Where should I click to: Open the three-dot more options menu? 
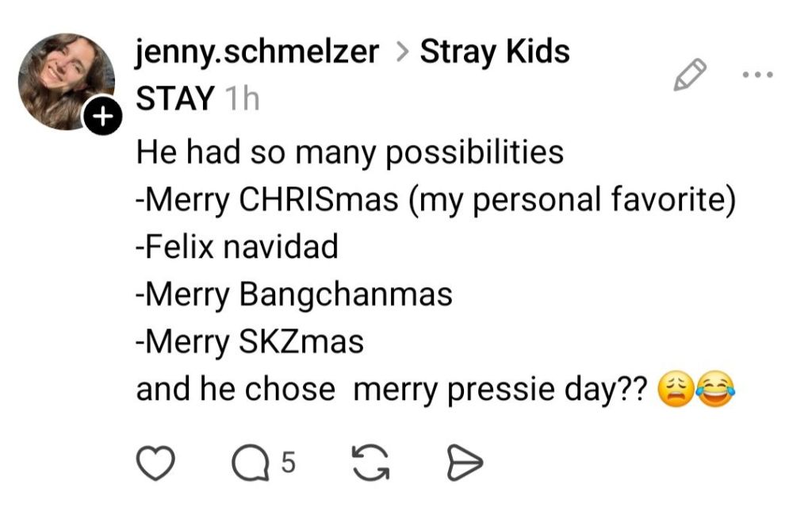pos(756,75)
